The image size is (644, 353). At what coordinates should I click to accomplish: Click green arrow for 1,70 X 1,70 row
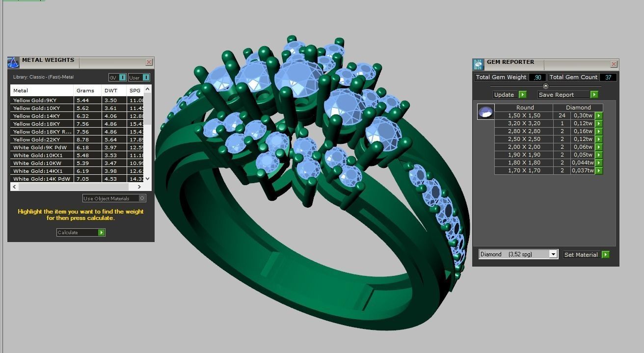point(598,171)
